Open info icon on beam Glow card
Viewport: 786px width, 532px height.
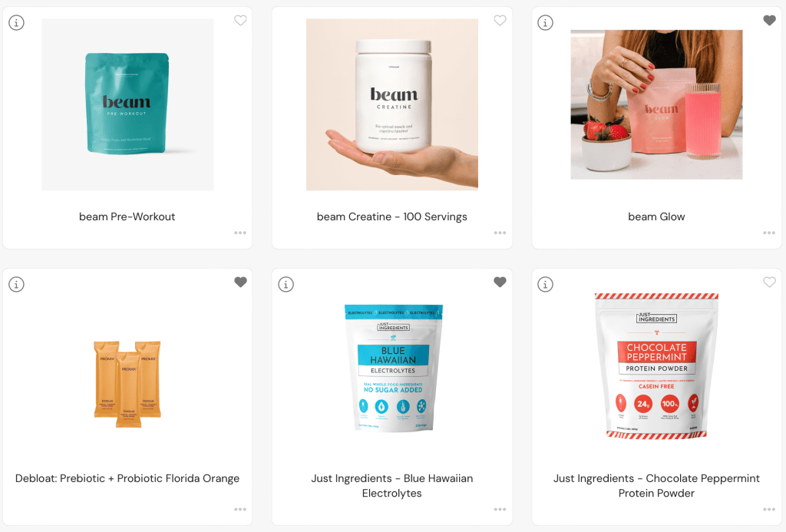point(546,22)
